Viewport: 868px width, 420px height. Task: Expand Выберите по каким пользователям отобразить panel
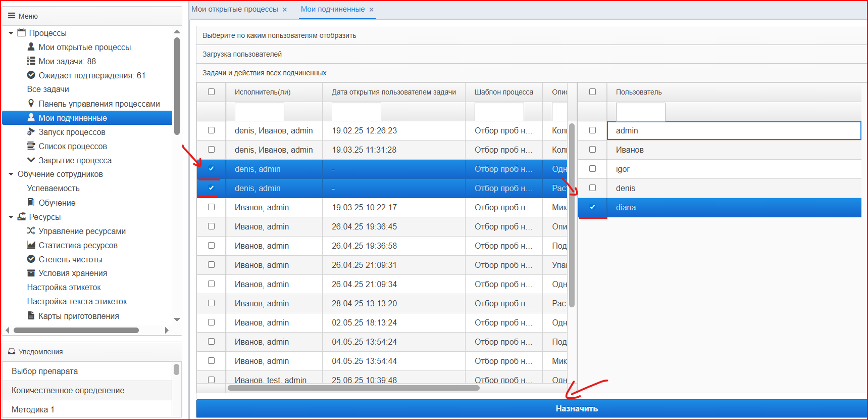tap(532, 35)
